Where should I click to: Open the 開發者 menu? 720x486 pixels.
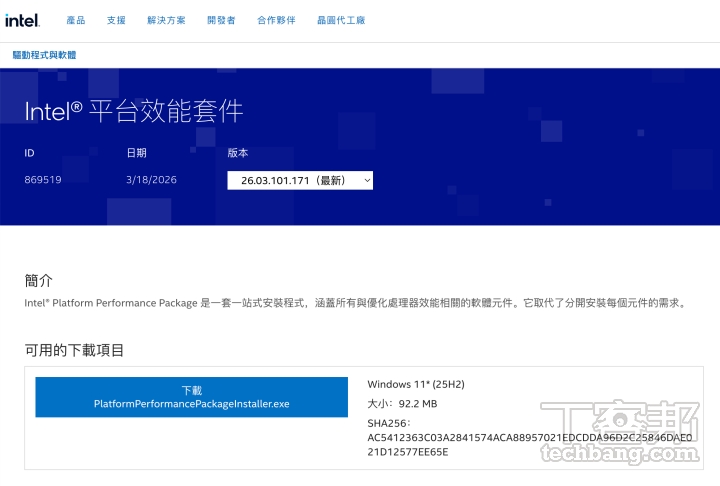tap(221, 20)
